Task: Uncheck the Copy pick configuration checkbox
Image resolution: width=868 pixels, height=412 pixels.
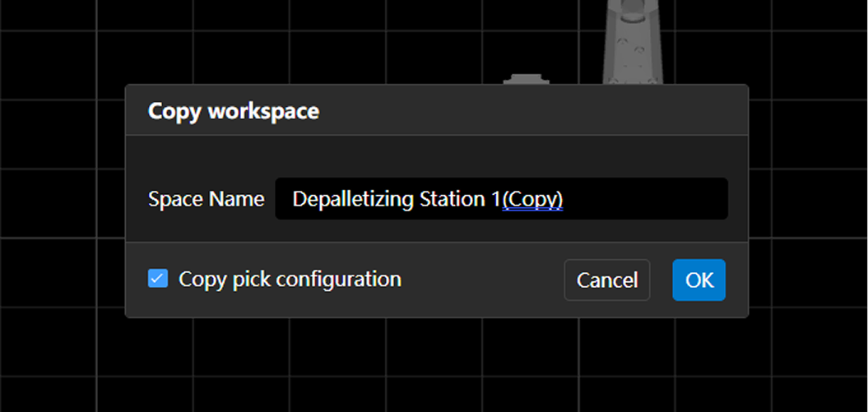Action: tap(158, 279)
